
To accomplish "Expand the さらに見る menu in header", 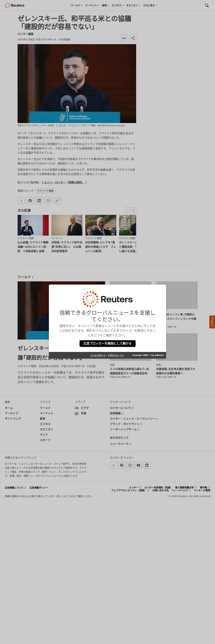I will click(150, 5).
